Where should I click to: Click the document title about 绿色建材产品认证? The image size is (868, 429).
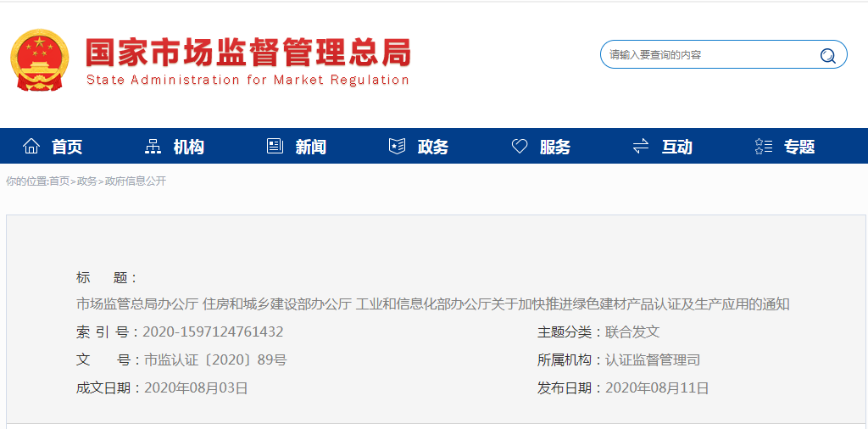coord(432,304)
